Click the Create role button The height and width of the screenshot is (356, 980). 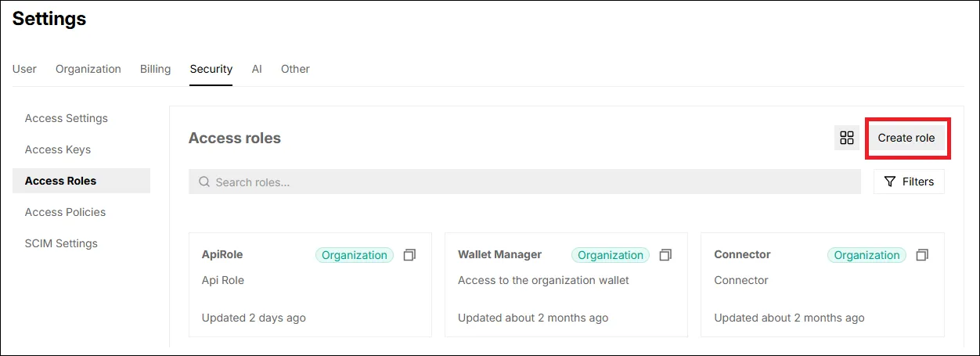[x=906, y=138]
